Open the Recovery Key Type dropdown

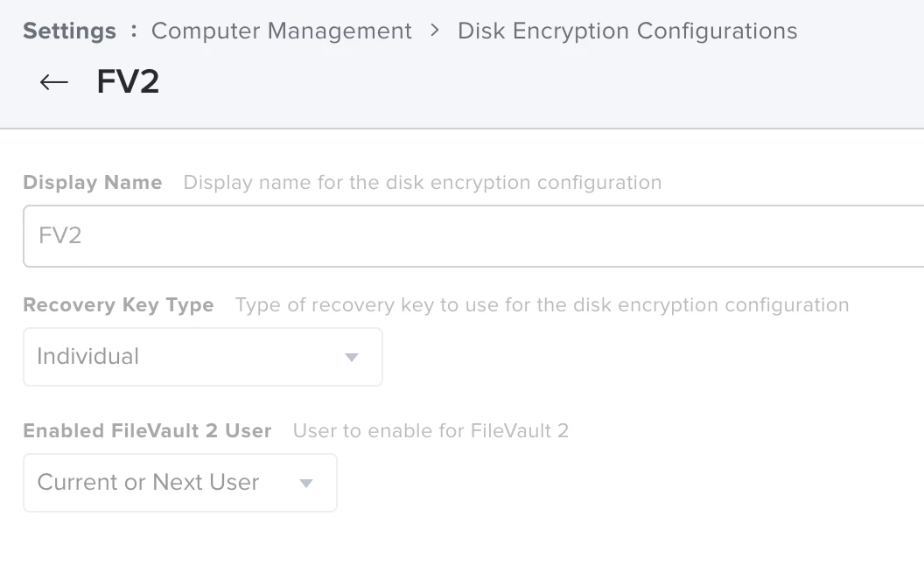(202, 357)
